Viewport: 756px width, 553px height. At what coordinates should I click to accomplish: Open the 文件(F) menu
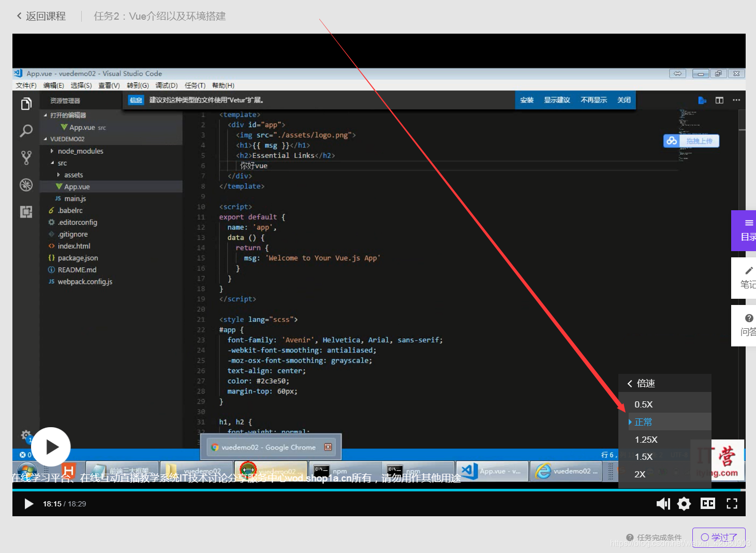click(26, 85)
